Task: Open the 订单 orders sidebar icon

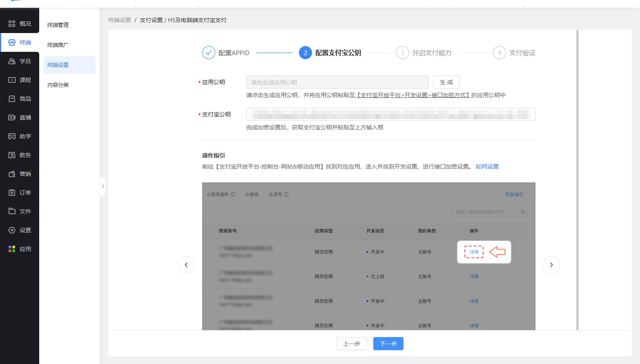Action: click(x=12, y=193)
